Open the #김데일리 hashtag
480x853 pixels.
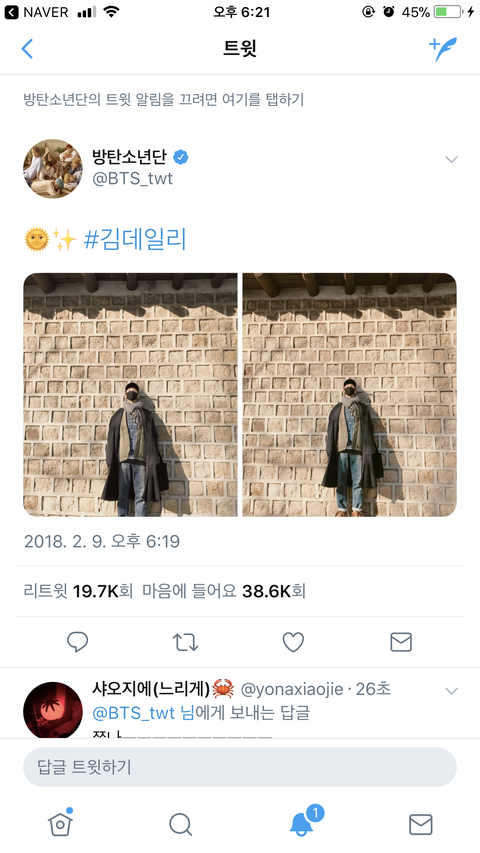click(135, 239)
